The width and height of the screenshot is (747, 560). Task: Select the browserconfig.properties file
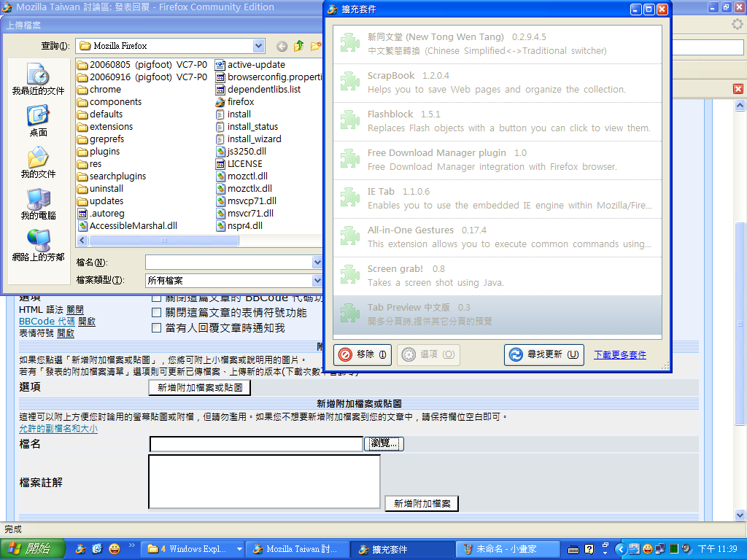coord(268,77)
